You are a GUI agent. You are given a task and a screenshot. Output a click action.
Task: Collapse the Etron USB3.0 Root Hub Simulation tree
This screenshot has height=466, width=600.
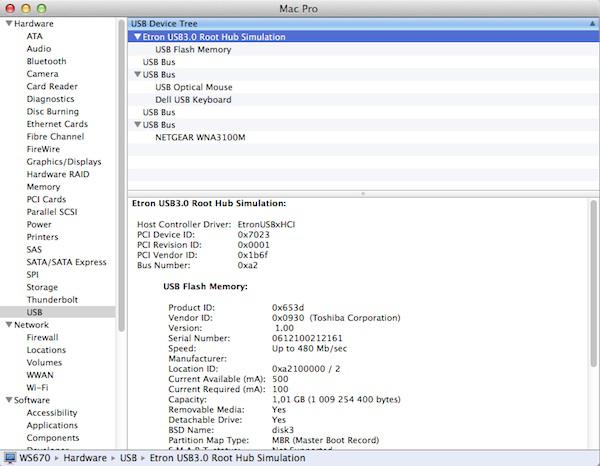coord(138,37)
